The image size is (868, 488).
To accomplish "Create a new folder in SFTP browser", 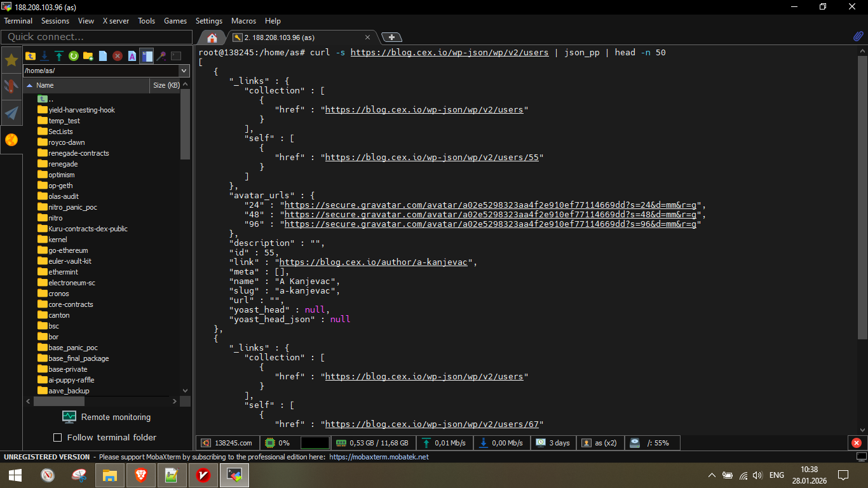I will coord(88,56).
